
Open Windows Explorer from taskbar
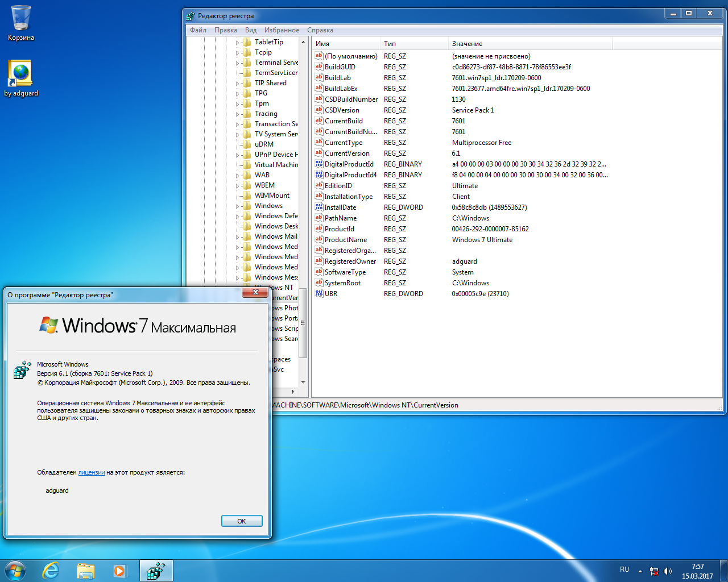click(86, 571)
